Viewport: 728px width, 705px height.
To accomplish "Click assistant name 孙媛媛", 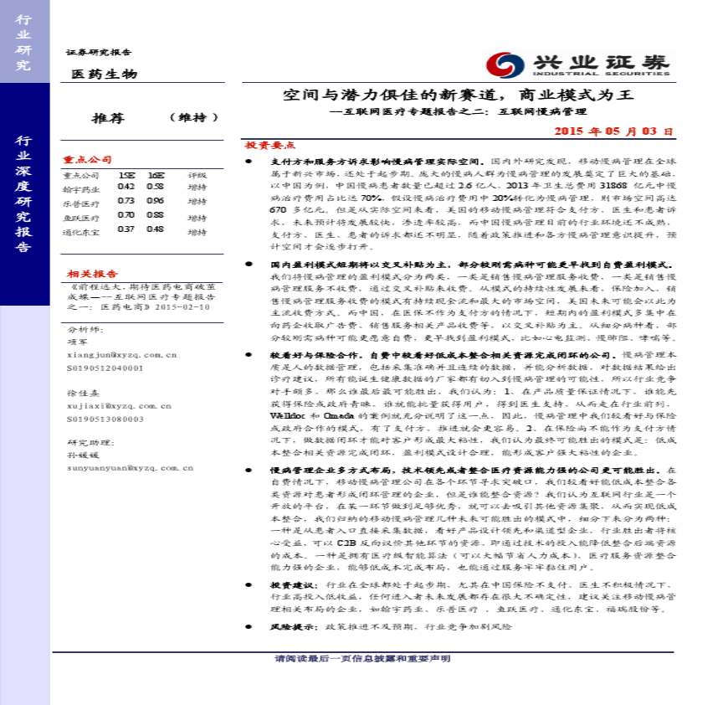I will [x=83, y=455].
